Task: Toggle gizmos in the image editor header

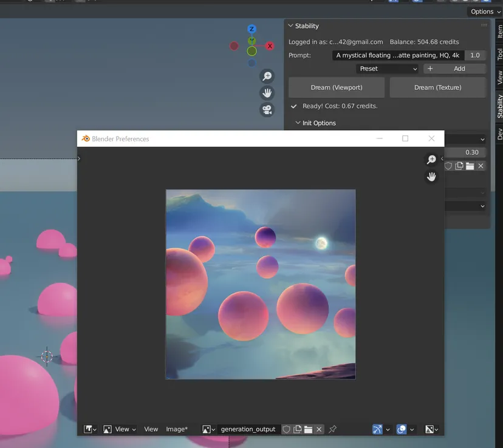Action: pyautogui.click(x=377, y=429)
